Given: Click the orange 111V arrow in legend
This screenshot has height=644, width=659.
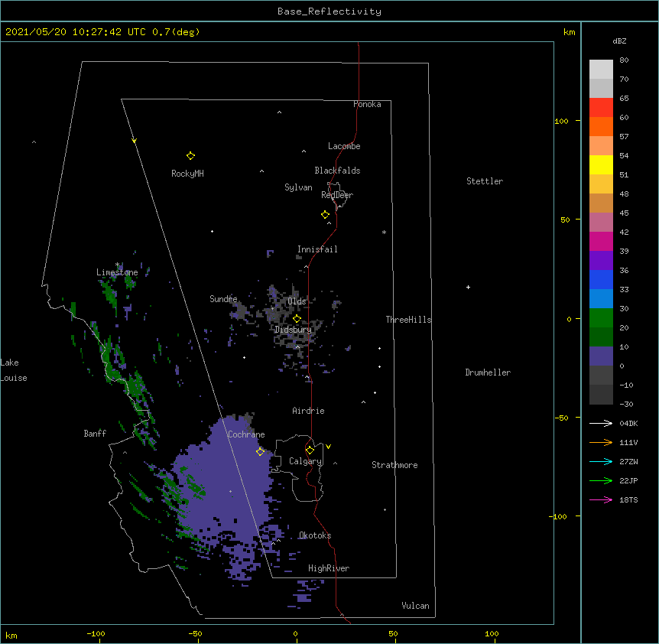Looking at the screenshot, I should point(601,442).
